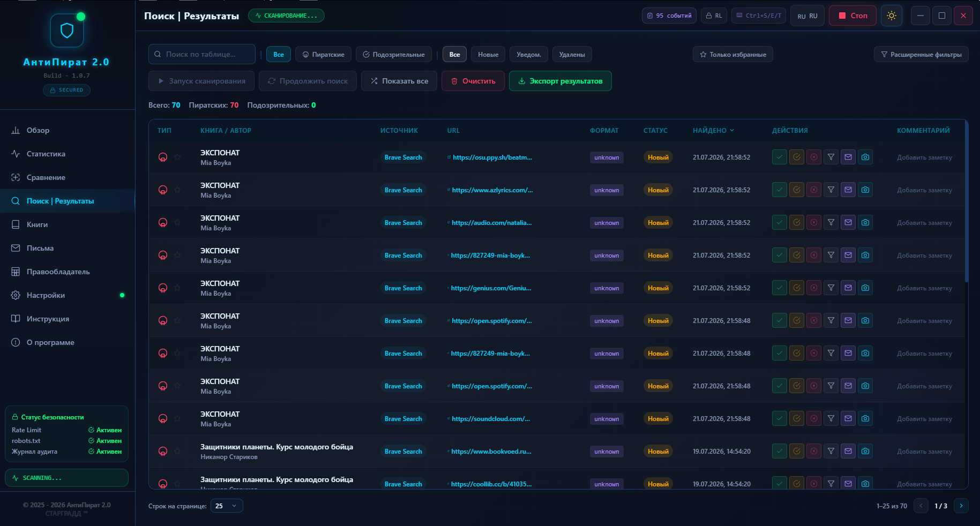Viewport: 980px width, 526px height.
Task: Toggle the Только избранные filter
Action: coord(732,54)
